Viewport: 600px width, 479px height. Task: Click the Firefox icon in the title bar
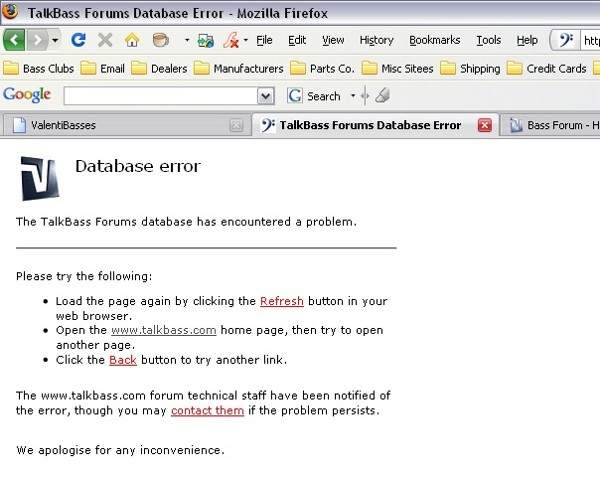[x=11, y=11]
